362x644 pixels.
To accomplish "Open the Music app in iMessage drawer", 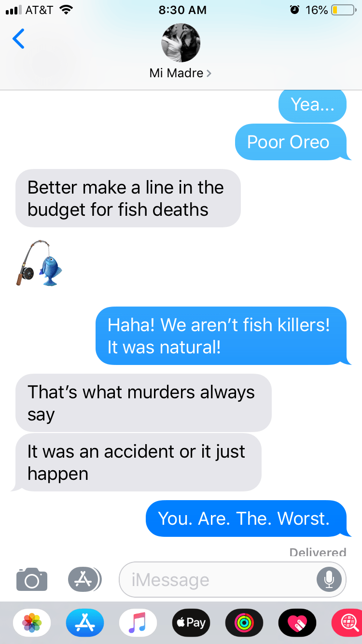I will pos(138,622).
